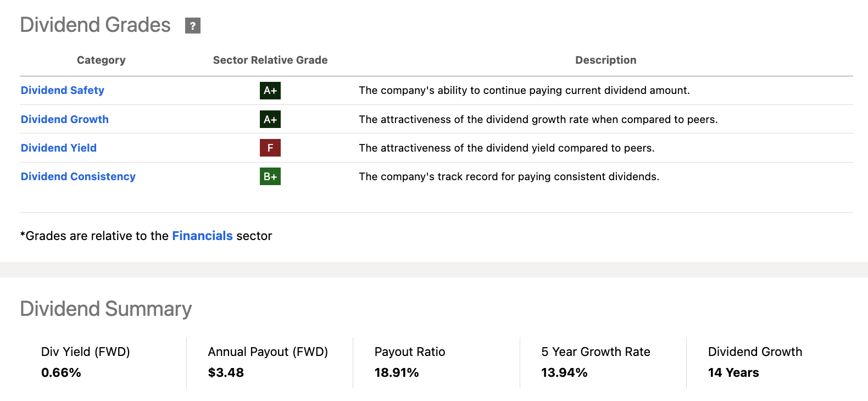Click the Dividend Summary section title
This screenshot has width=868, height=401.
pos(105,309)
